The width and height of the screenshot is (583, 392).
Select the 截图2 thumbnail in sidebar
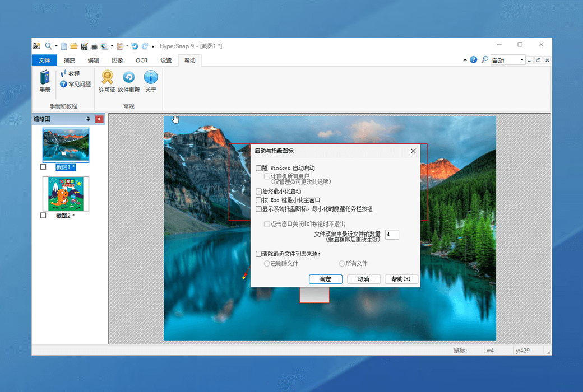[x=65, y=193]
